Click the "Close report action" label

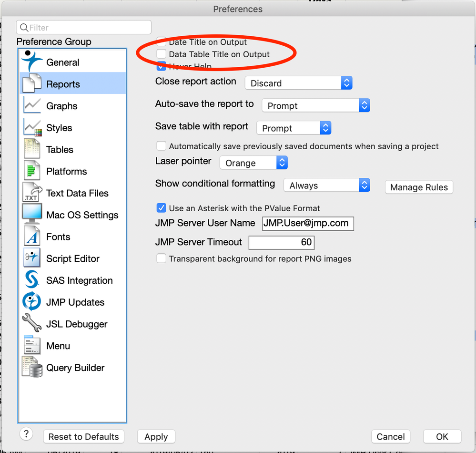tap(195, 82)
